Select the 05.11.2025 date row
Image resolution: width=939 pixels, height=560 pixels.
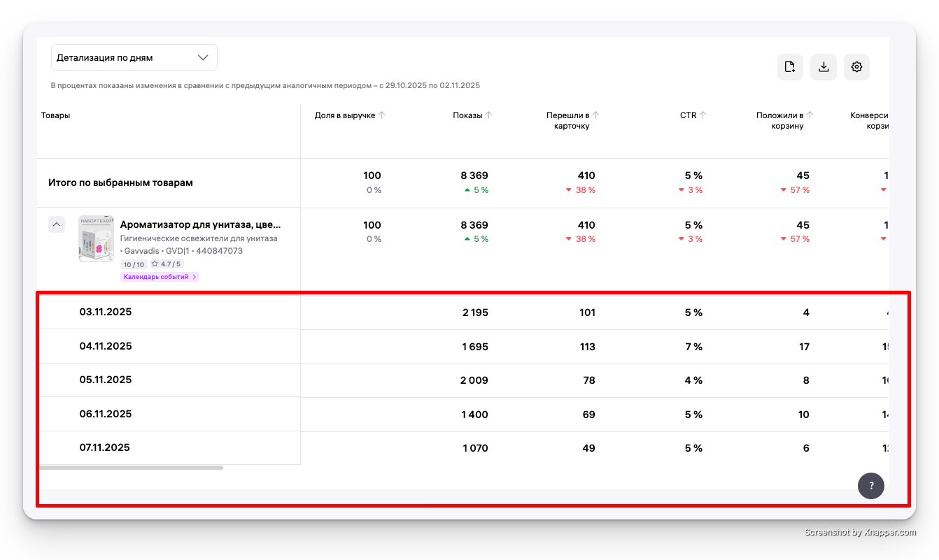coord(105,380)
